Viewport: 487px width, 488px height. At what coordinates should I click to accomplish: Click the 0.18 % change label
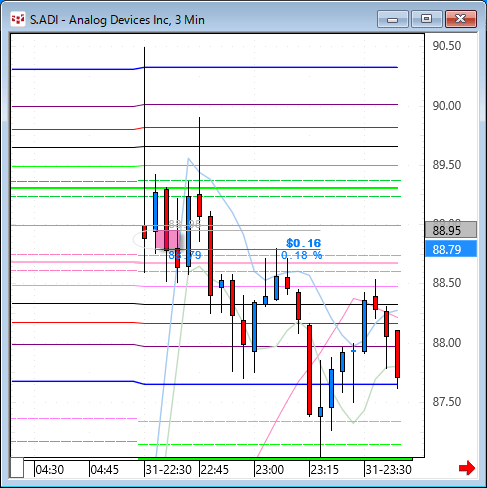[x=301, y=255]
